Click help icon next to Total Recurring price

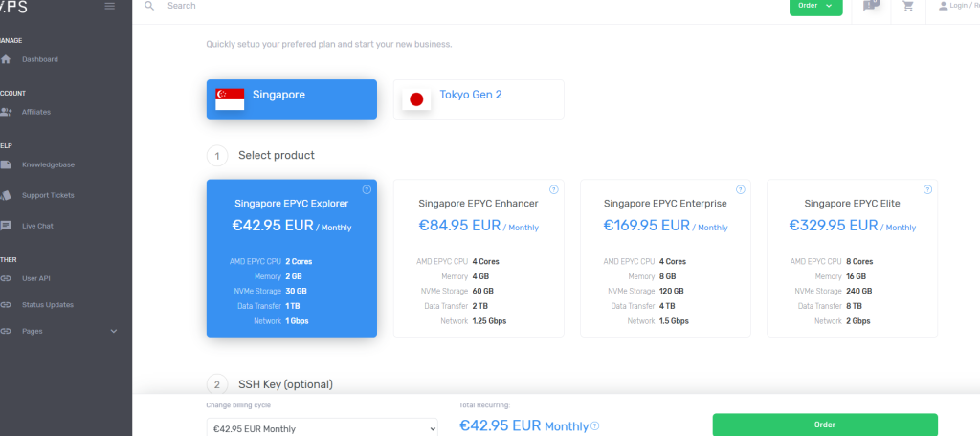pos(595,426)
